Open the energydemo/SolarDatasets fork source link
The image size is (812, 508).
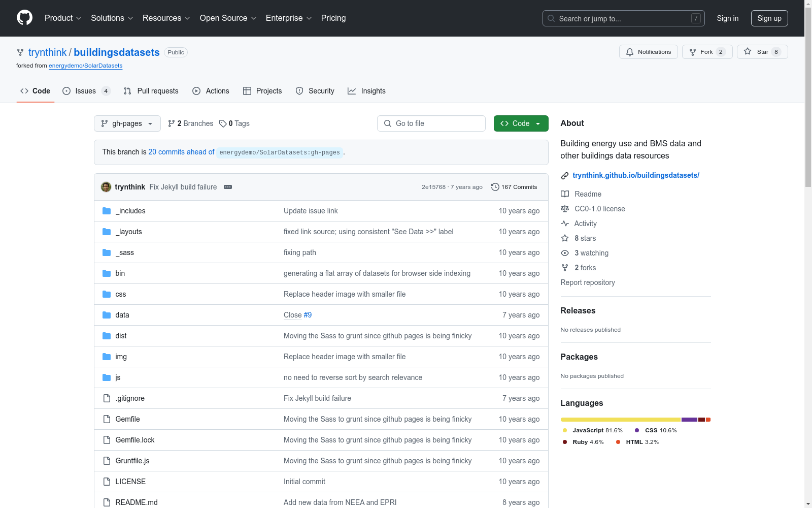pos(86,66)
